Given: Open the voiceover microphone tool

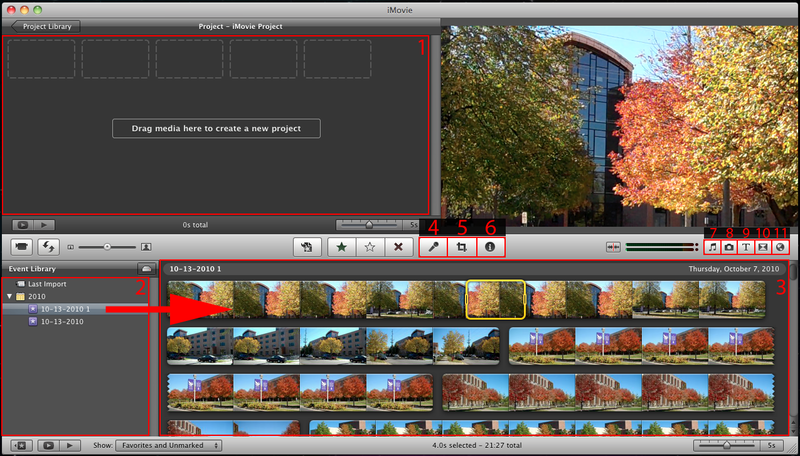Looking at the screenshot, I should [x=434, y=246].
